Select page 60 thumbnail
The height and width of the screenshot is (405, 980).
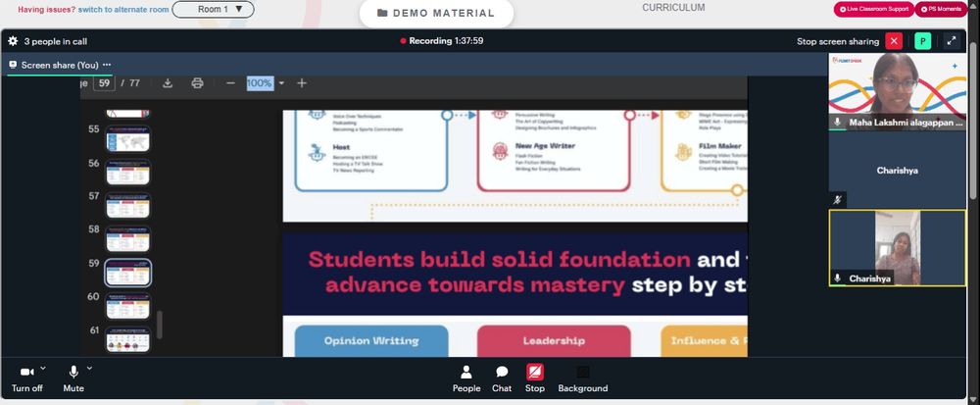click(x=128, y=306)
